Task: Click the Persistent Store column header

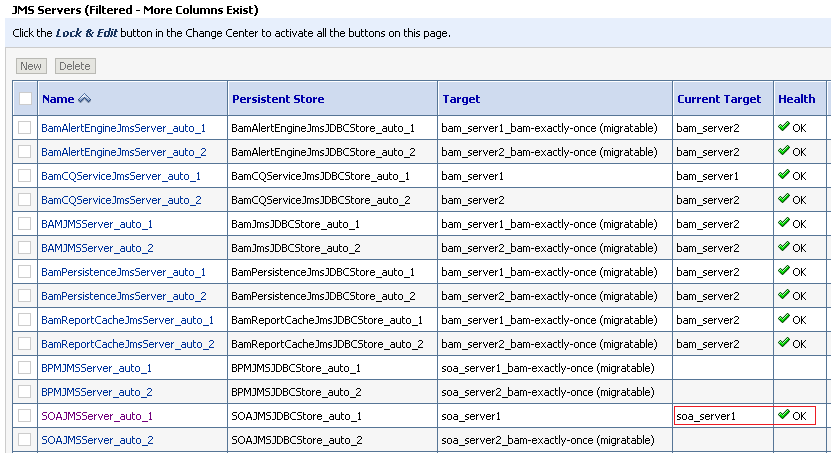Action: [x=278, y=99]
